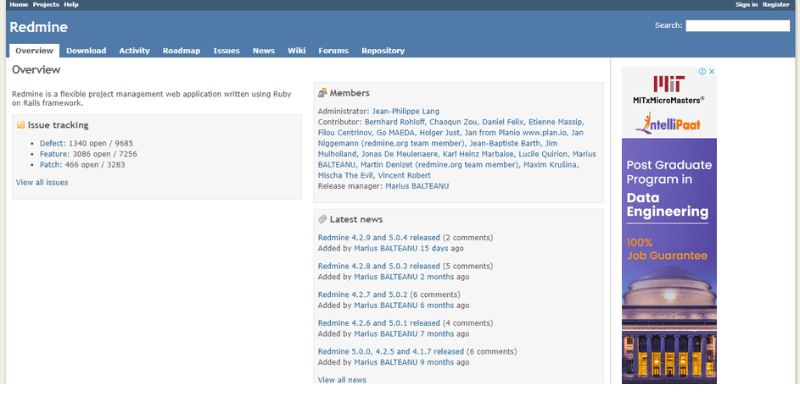Click the Issue tracking ticket icon
800x400 pixels.
click(21, 125)
